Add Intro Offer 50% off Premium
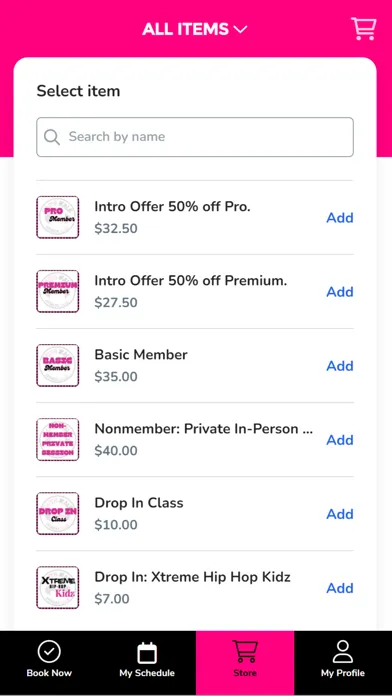The image size is (392, 696). point(340,292)
